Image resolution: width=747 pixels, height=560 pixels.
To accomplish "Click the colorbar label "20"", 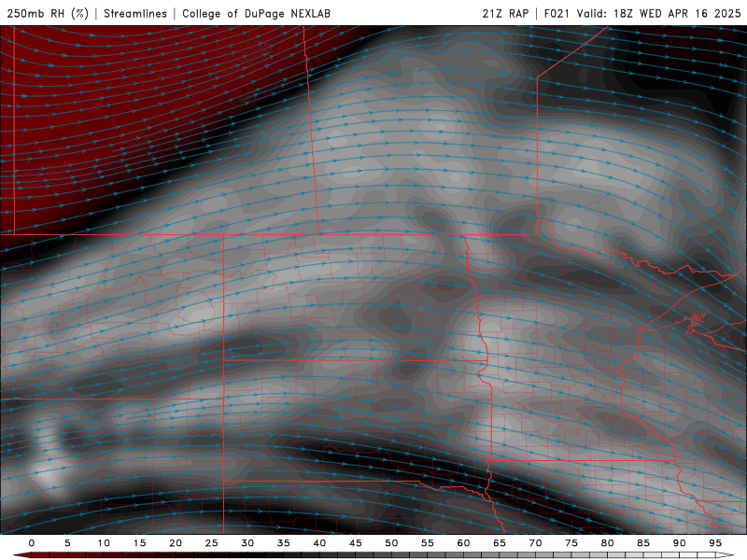I will pyautogui.click(x=176, y=543).
